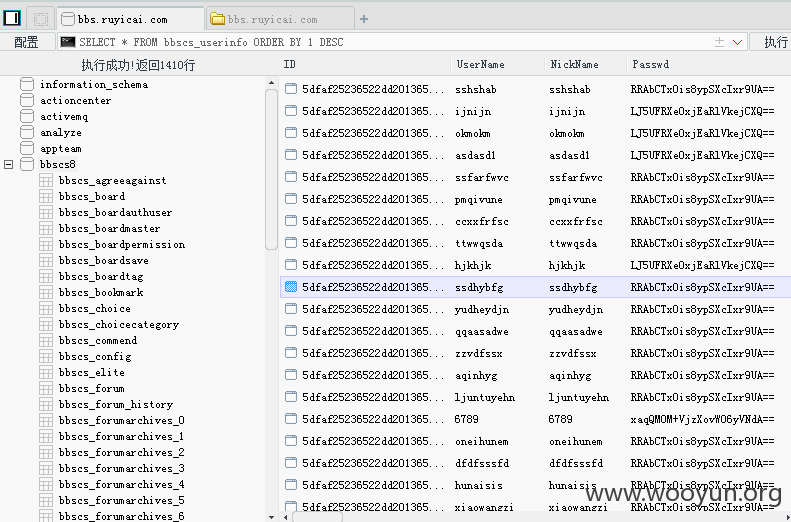Collapse the bbscs8 database node
Screen dimensions: 791x522
tap(8, 164)
